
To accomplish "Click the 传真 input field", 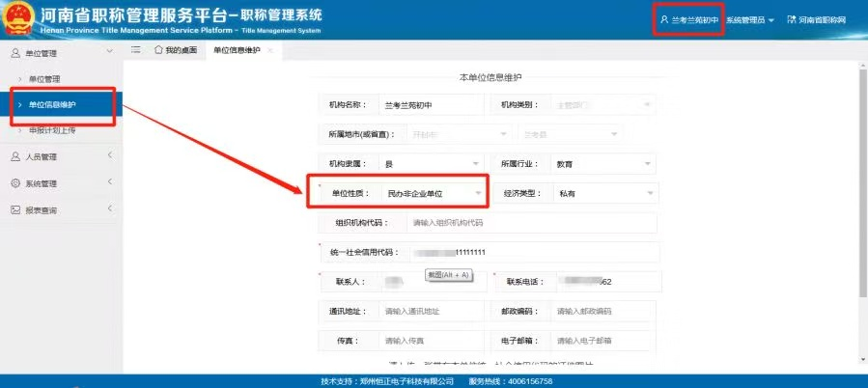I will pos(432,341).
